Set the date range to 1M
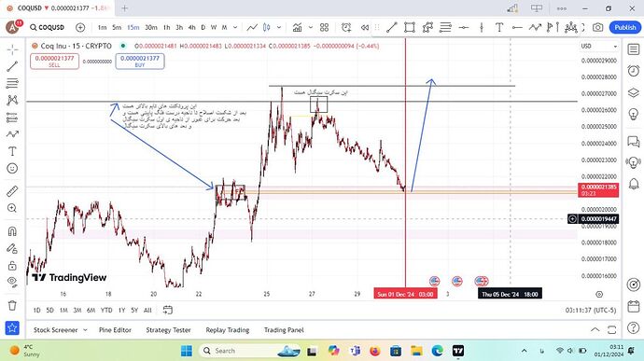Viewport: 644px width, 361px height. pyautogui.click(x=63, y=310)
